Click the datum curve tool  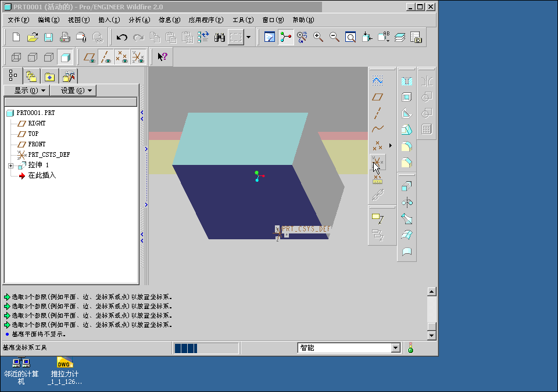tap(377, 129)
